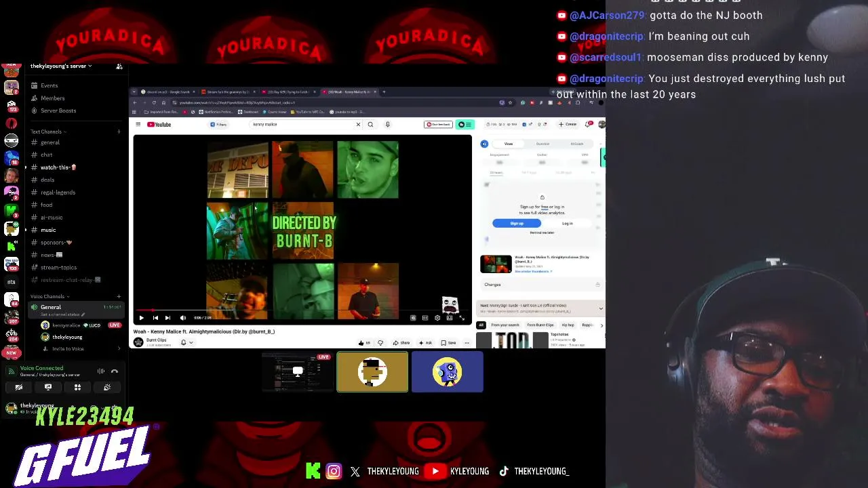Open Server Boosts in Discord
This screenshot has width=868, height=488.
(58, 110)
